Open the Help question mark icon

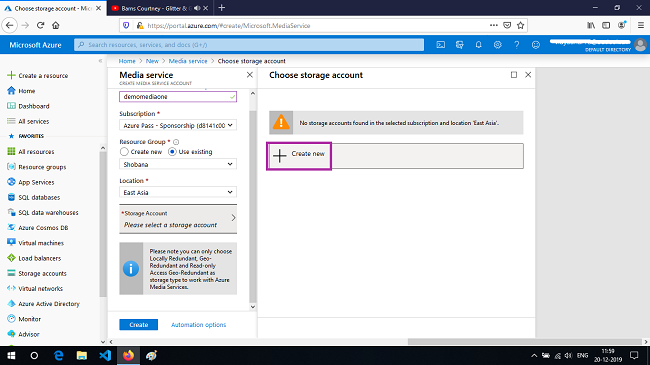point(517,45)
